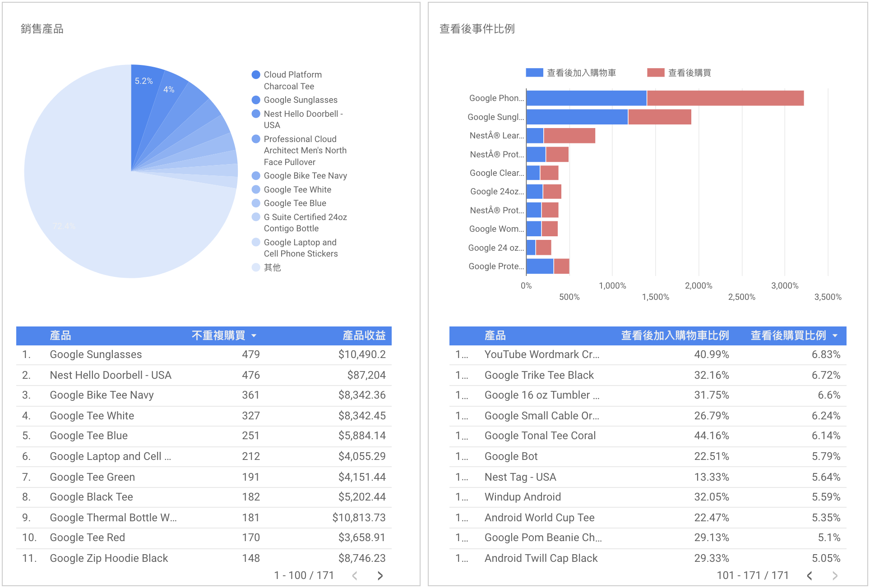Select Google Sunglasses table row
The width and height of the screenshot is (870, 588).
tap(204, 354)
